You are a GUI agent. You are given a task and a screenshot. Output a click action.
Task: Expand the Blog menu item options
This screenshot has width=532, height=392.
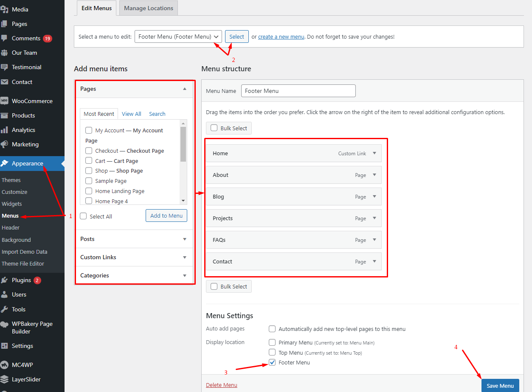(374, 196)
